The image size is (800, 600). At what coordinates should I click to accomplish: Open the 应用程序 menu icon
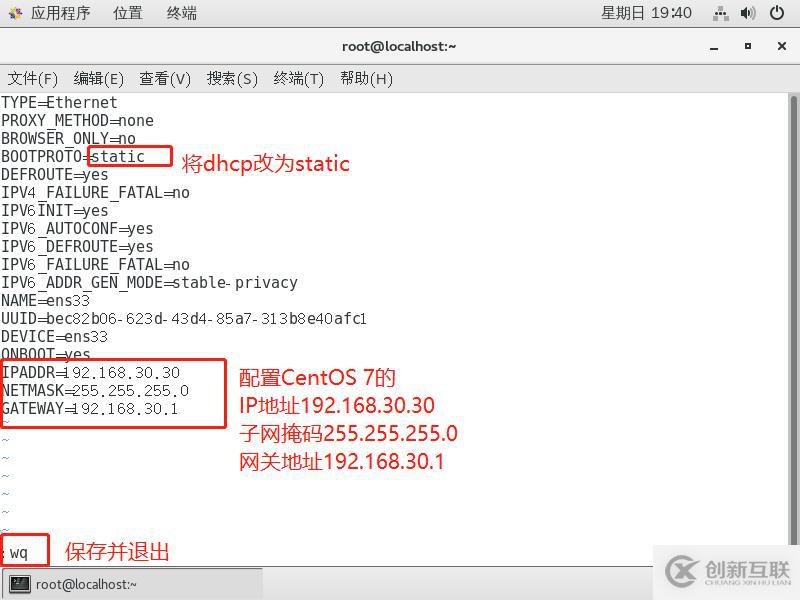click(x=15, y=13)
